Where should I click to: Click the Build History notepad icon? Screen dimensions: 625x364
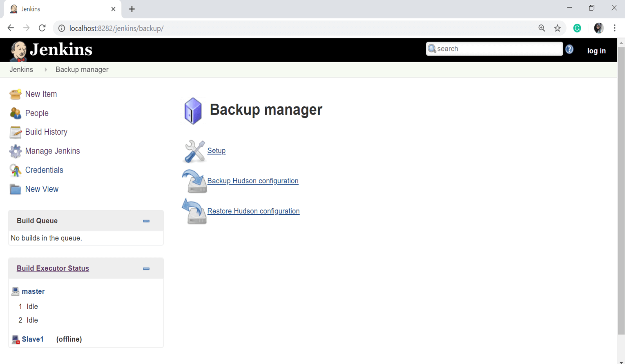16,132
